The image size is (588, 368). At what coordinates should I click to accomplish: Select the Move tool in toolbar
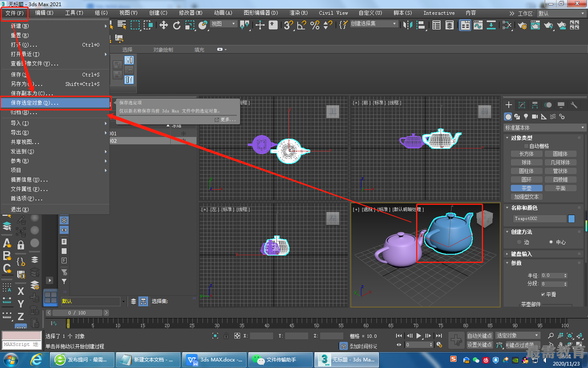point(164,25)
